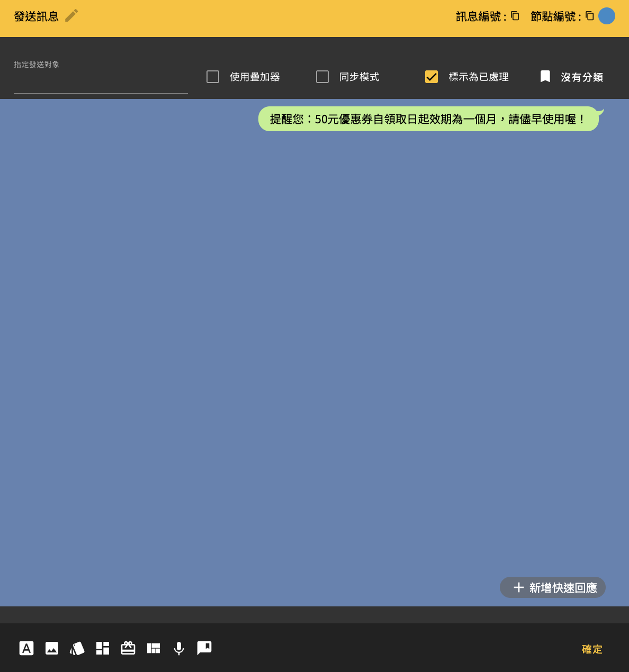Add an audio message with the microphone icon
The width and height of the screenshot is (629, 672).
click(x=179, y=648)
